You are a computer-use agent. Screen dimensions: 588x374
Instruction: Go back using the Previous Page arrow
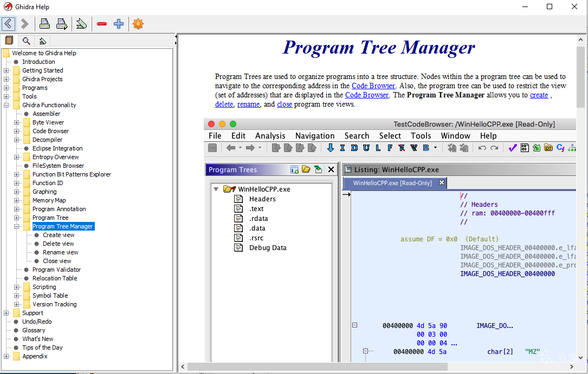8,24
